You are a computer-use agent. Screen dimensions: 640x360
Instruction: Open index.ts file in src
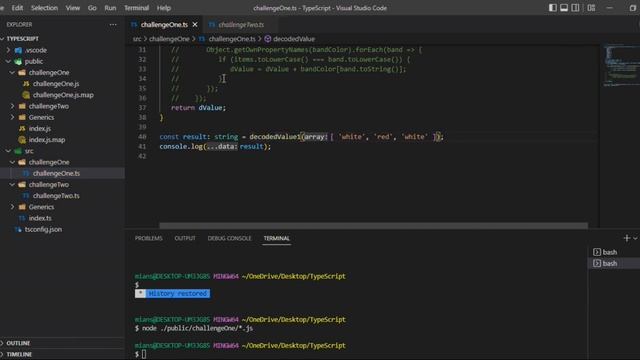(40, 218)
